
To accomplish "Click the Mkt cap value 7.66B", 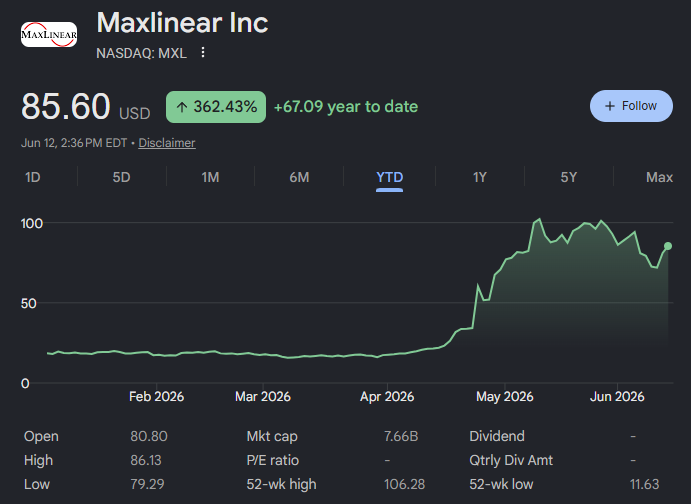I will (401, 436).
